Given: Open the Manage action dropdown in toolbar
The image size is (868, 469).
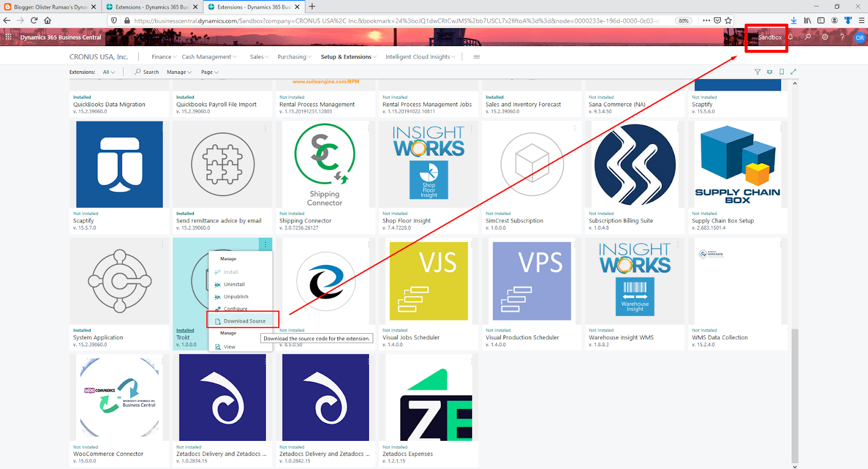Looking at the screenshot, I should pos(179,72).
